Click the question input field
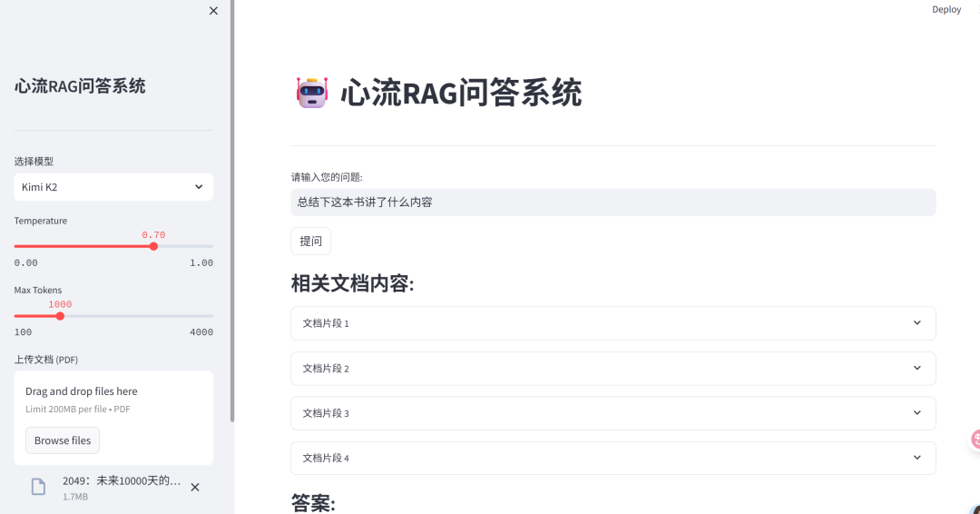This screenshot has width=980, height=514. [x=613, y=202]
